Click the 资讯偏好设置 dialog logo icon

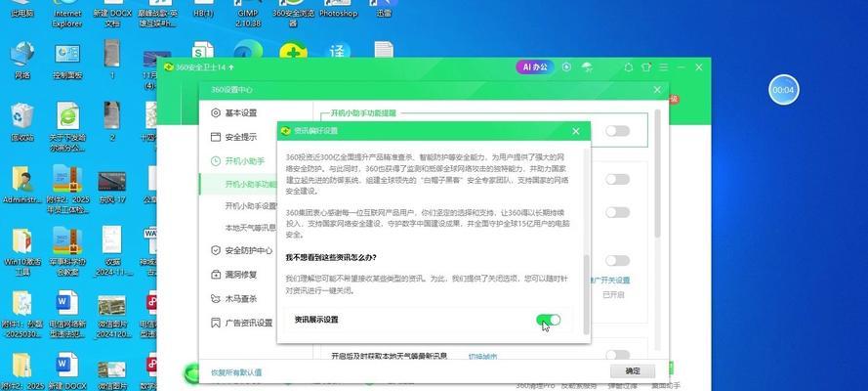pos(286,131)
